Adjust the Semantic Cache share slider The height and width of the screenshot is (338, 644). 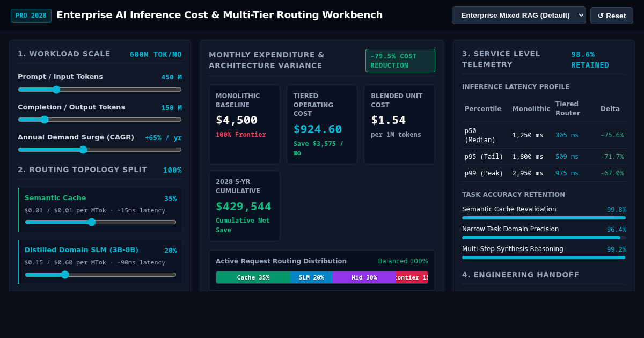tap(100, 222)
